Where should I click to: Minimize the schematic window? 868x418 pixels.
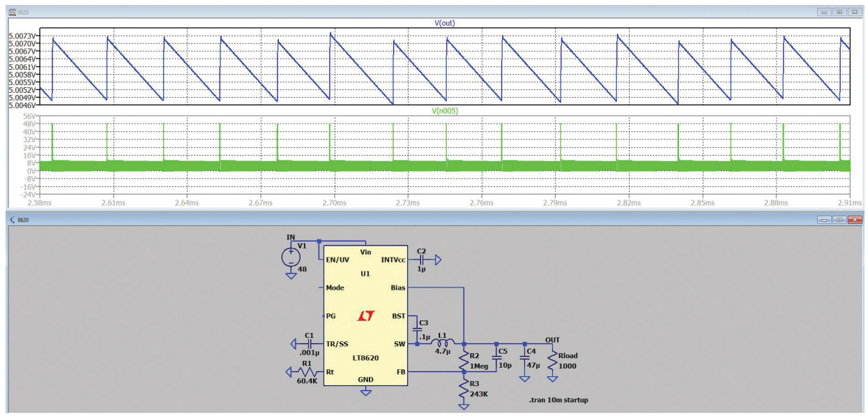(x=825, y=220)
